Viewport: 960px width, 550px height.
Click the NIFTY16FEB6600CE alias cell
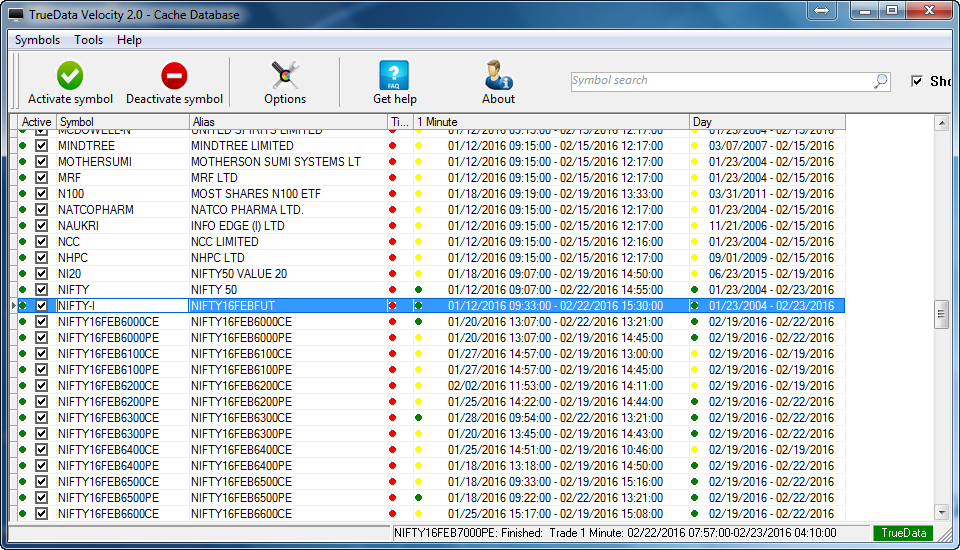coord(288,513)
